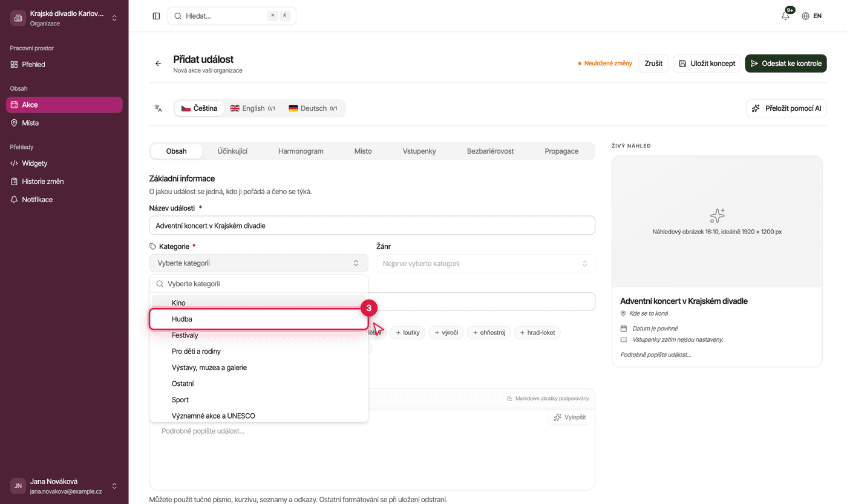Screen dimensions: 847x504
Task: Click the sparkle icon in preview image area
Action: [717, 215]
